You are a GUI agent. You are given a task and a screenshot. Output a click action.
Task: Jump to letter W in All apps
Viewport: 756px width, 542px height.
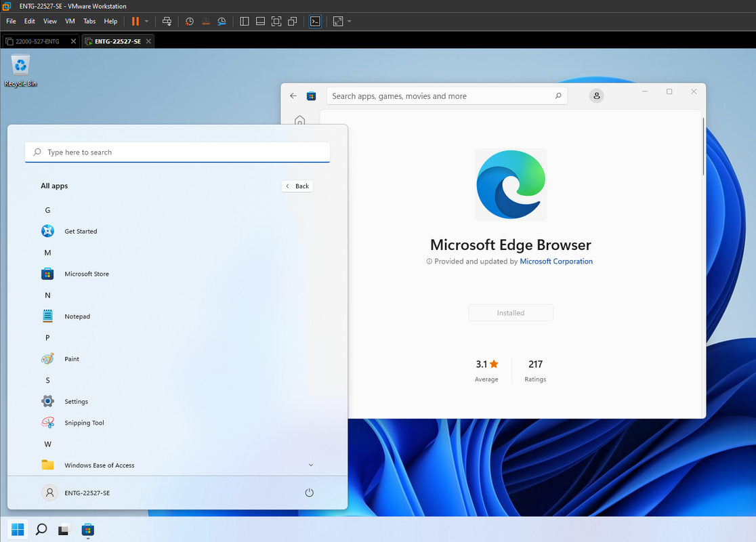47,444
